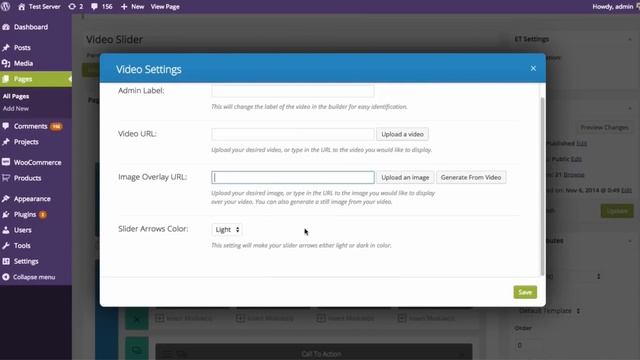640x360 pixels.
Task: Click Add New under Pages
Action: [x=16, y=109]
